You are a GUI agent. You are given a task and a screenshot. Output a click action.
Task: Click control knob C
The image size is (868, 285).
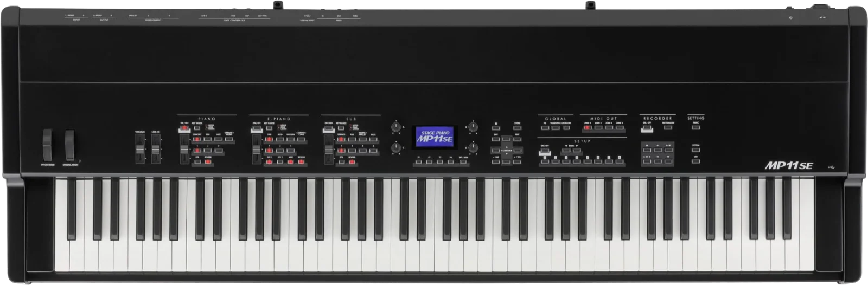(396, 148)
